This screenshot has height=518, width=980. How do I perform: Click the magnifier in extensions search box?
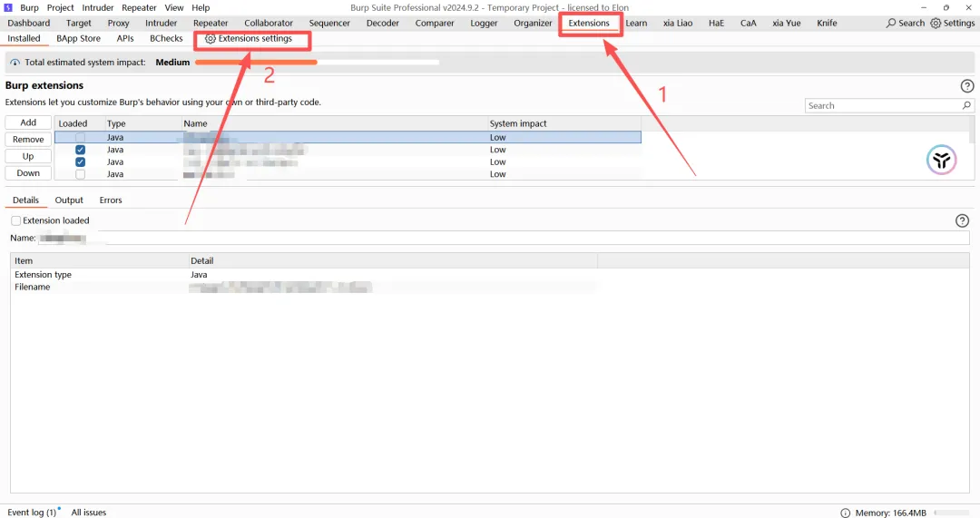pyautogui.click(x=966, y=105)
